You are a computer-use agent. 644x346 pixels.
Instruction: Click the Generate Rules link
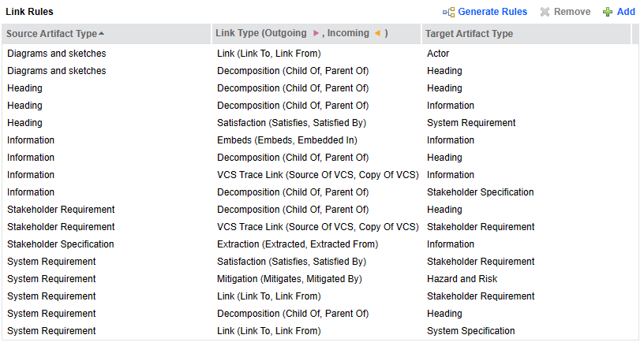point(492,12)
